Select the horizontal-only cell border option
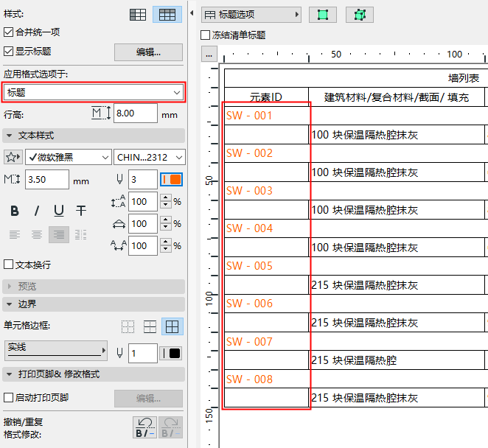The image size is (488, 448). (150, 326)
